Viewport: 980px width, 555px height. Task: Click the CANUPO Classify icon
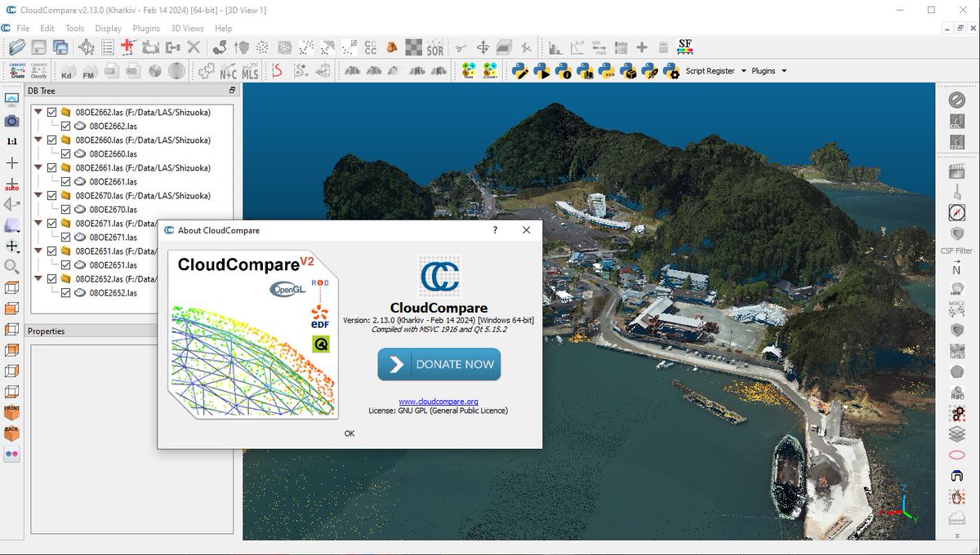coord(39,71)
